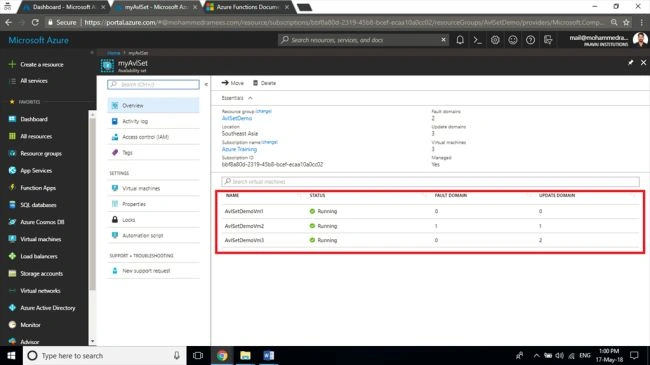650x365 pixels.
Task: Launch Cloud Shell from the top bar
Action: 478,40
